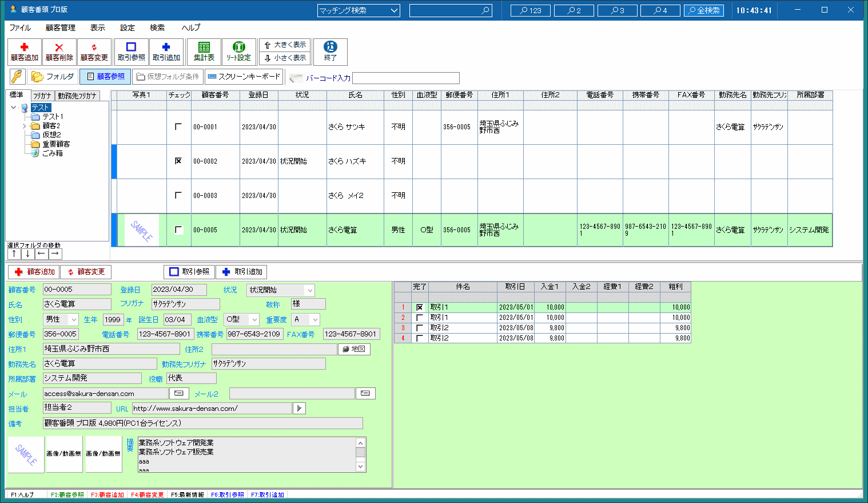Click the 全検索 search button
Image resolution: width=868 pixels, height=503 pixels.
click(x=704, y=10)
